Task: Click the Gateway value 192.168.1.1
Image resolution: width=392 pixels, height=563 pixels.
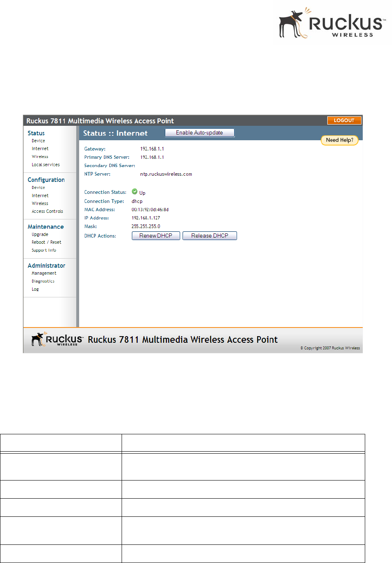Action: pyautogui.click(x=152, y=149)
